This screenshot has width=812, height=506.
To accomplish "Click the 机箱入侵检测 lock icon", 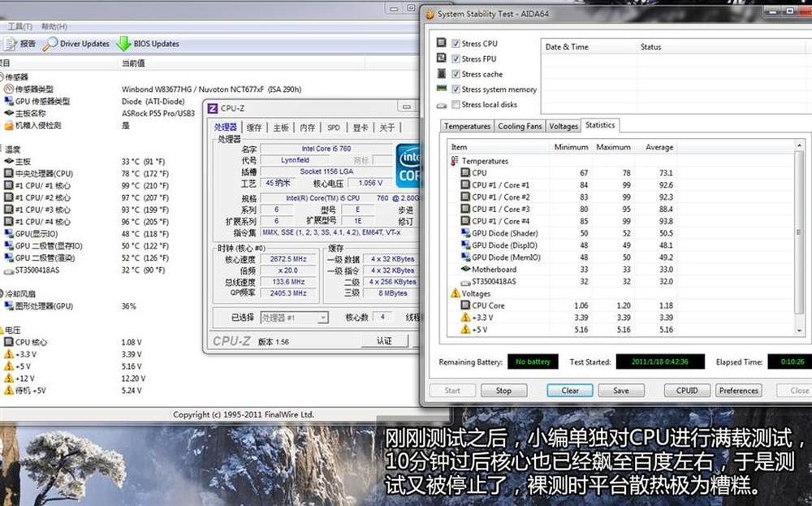I will 8,125.
